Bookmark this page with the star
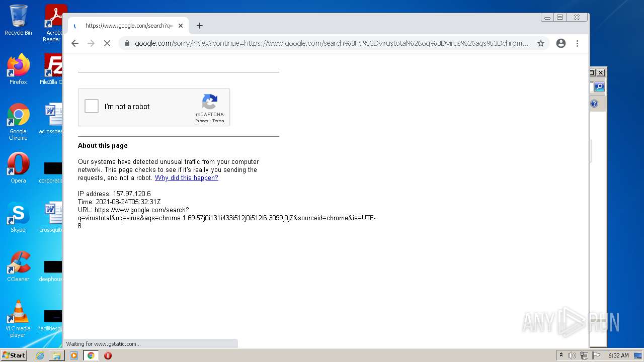The image size is (644, 362). click(x=541, y=43)
